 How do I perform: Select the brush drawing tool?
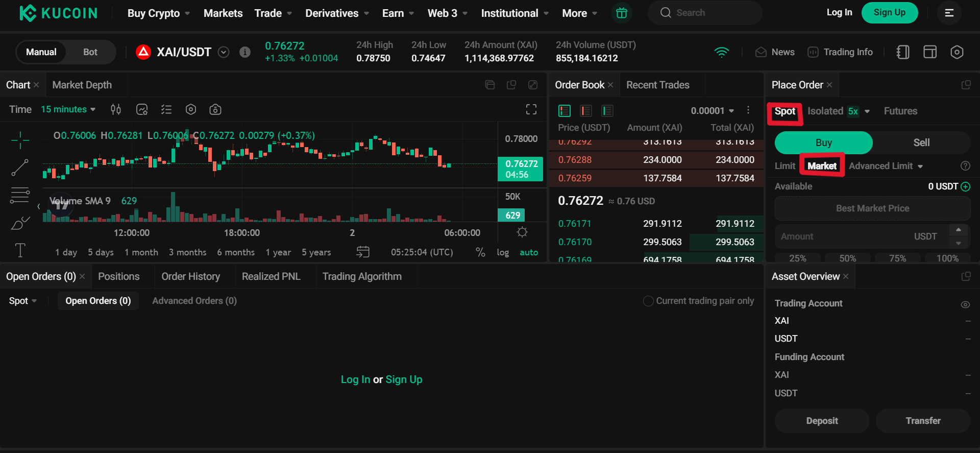[x=20, y=223]
